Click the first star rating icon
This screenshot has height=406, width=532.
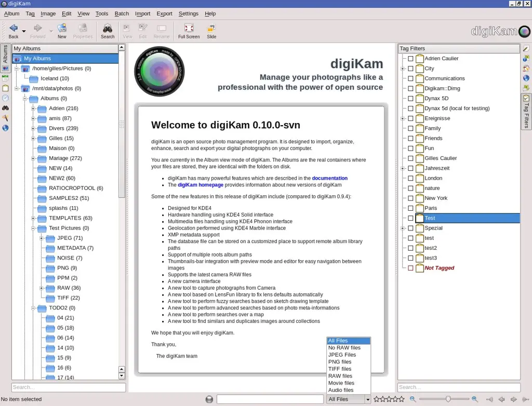[376, 399]
